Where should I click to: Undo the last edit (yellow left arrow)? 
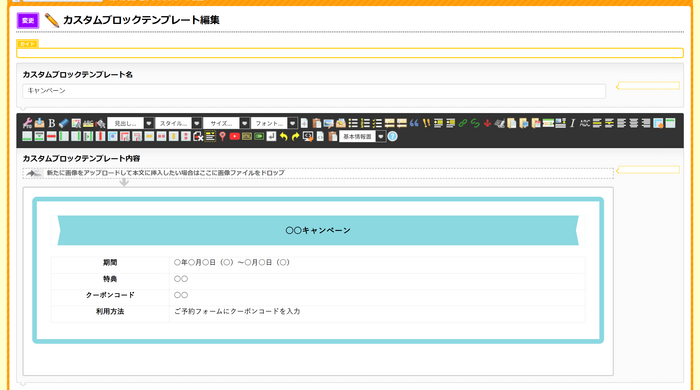(x=283, y=137)
